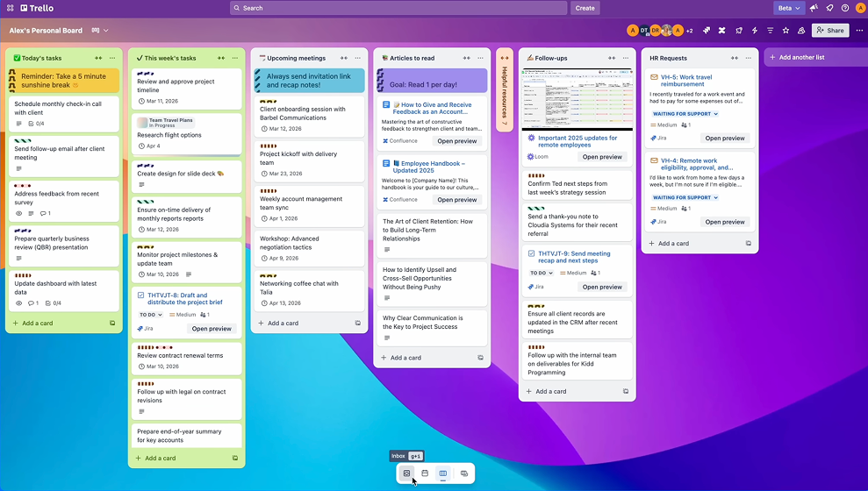Toggle checkbox on THTVJT-8 project brief card
868x491 pixels.
pos(141,295)
